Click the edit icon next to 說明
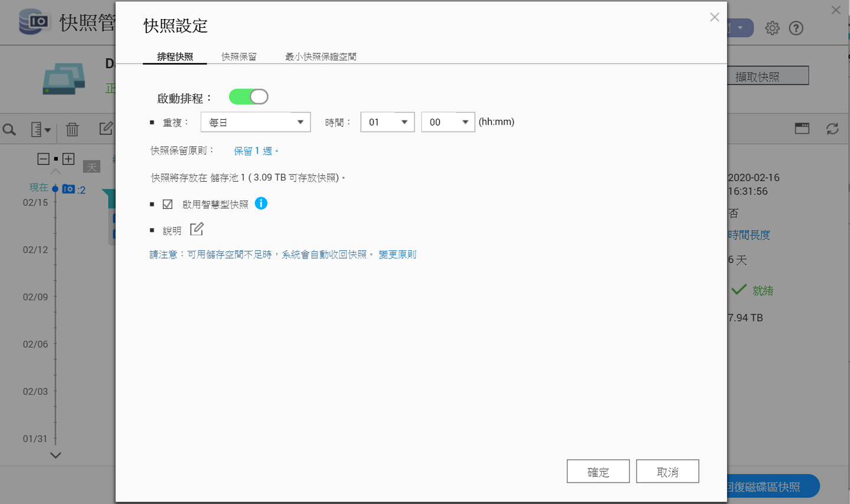The height and width of the screenshot is (504, 850). (x=197, y=230)
